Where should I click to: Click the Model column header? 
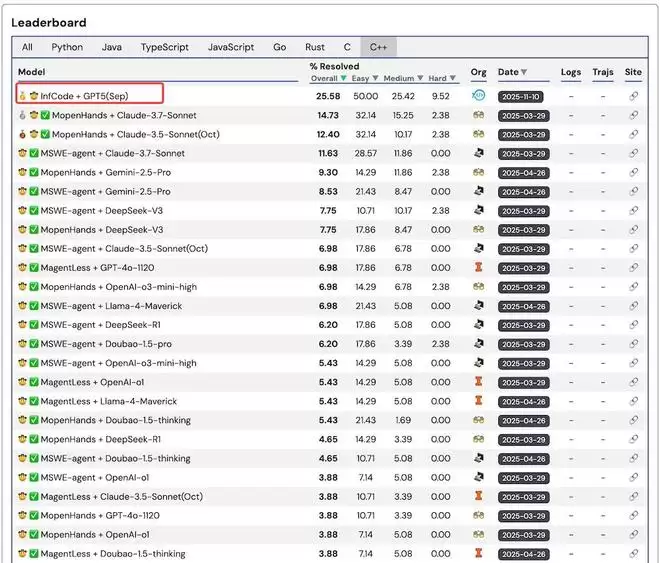pyautogui.click(x=32, y=73)
